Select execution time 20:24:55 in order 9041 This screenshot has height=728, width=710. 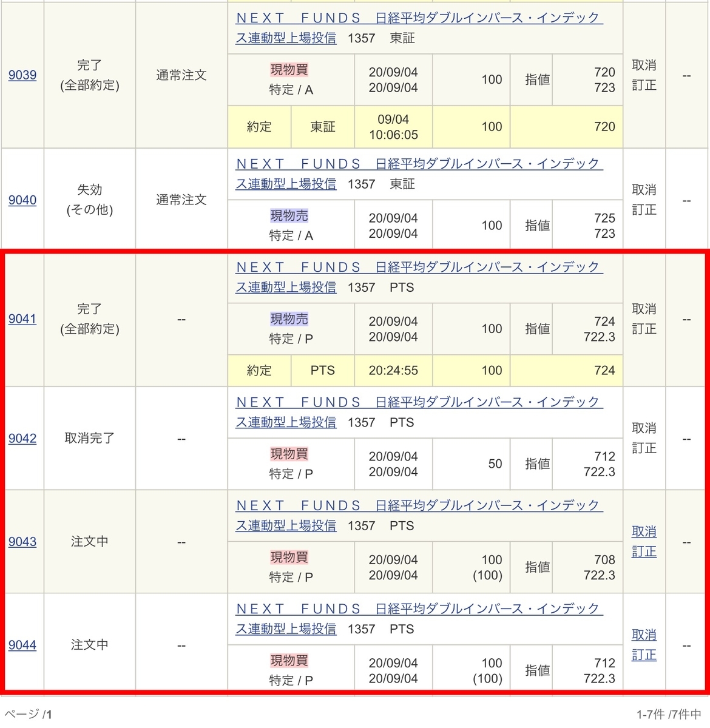[x=393, y=371]
